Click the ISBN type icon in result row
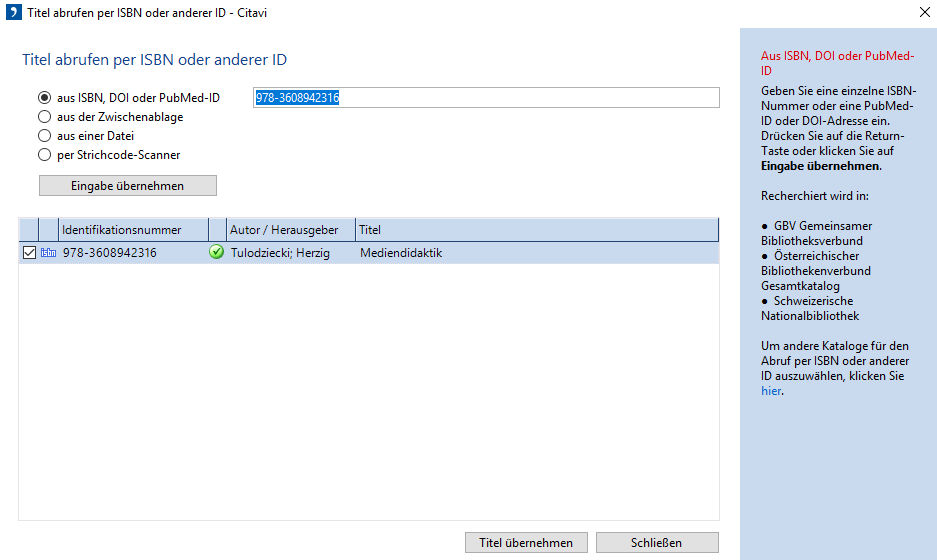Screen dimensions: 937x560 48,253
